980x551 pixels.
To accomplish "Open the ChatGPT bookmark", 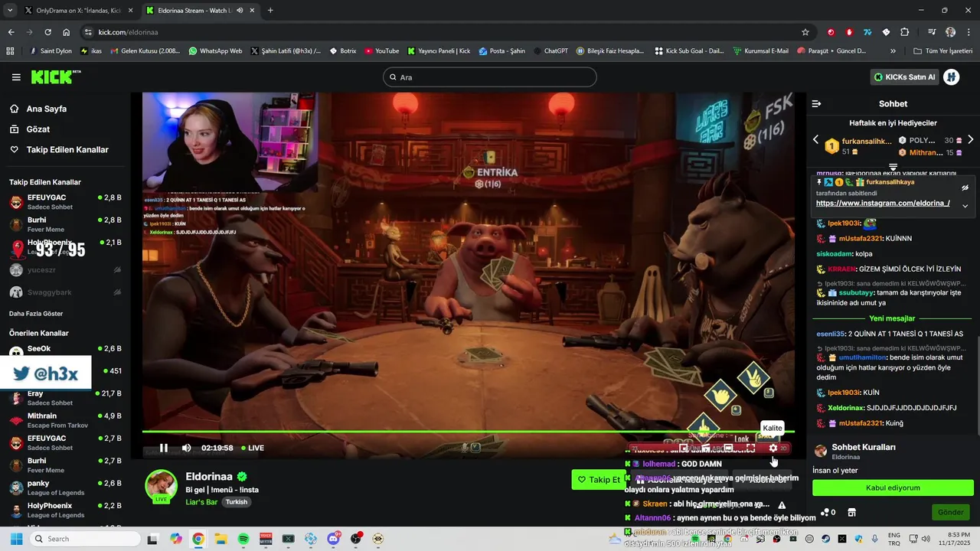I will click(550, 51).
